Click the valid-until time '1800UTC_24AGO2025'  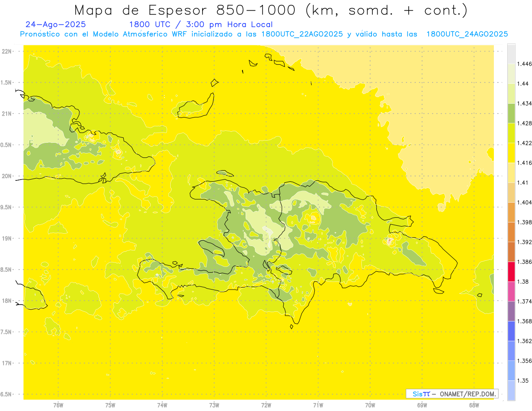tap(467, 34)
